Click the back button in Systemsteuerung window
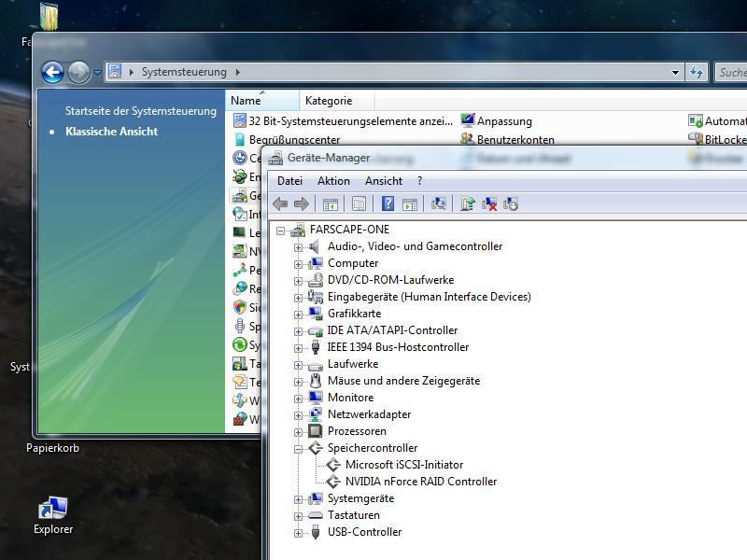Viewport: 747px width, 560px height. point(53,73)
